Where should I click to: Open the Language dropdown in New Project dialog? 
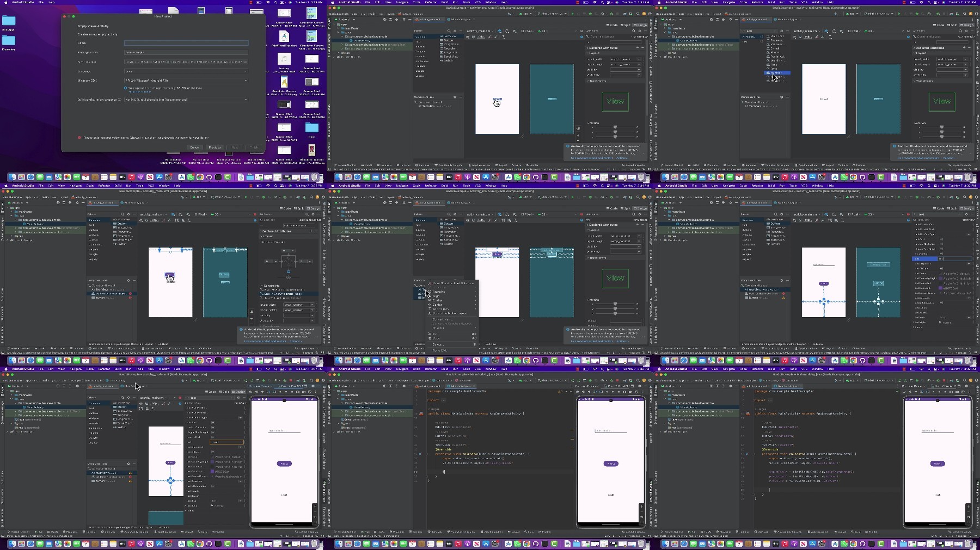coord(186,71)
